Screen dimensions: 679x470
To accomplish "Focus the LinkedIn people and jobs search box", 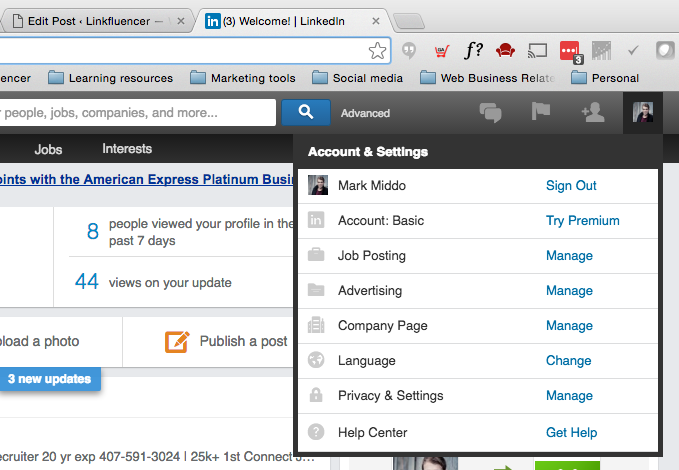I will tap(138, 113).
